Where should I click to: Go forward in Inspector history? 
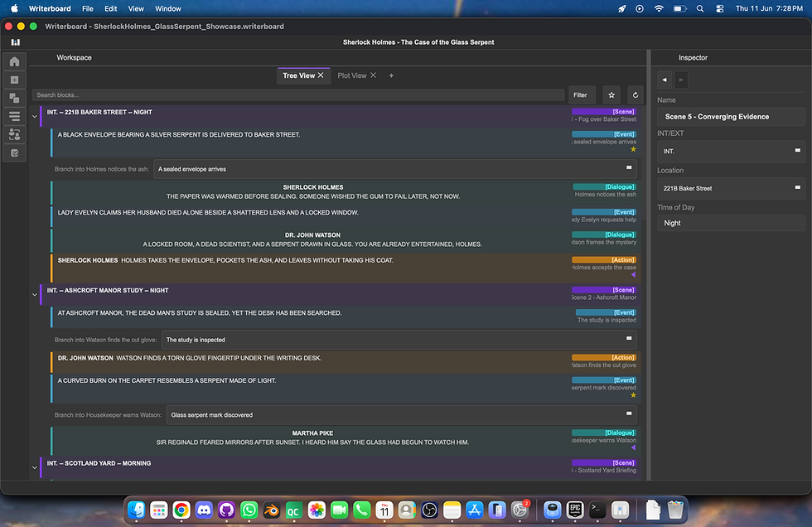click(x=681, y=80)
